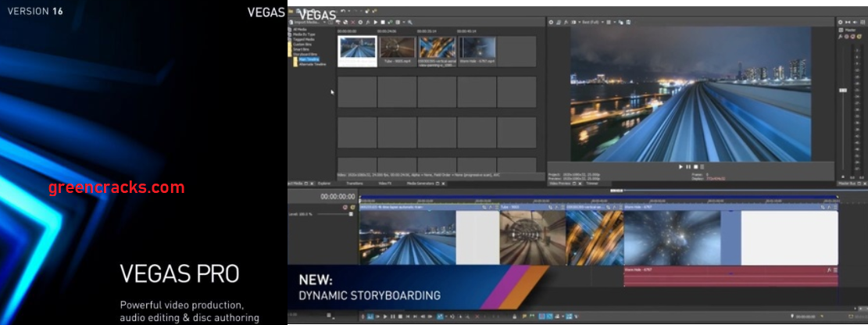Click the Insert Marker icon in bottom toolbar
The height and width of the screenshot is (325, 868).
point(524,316)
